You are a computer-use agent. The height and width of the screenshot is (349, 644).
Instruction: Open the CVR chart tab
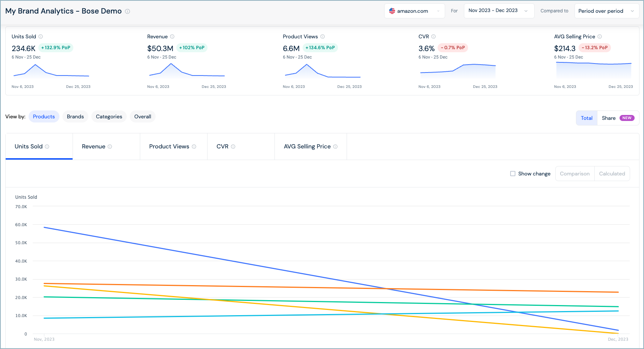tap(241, 147)
